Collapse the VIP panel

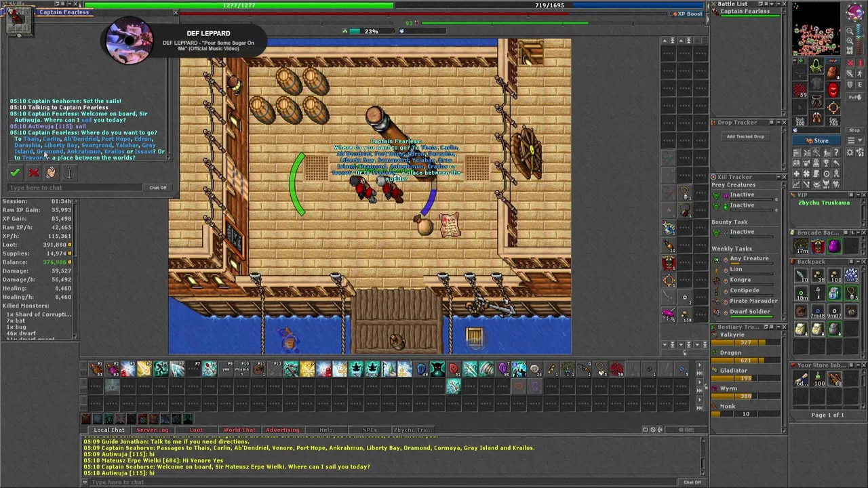pyautogui.click(x=858, y=195)
